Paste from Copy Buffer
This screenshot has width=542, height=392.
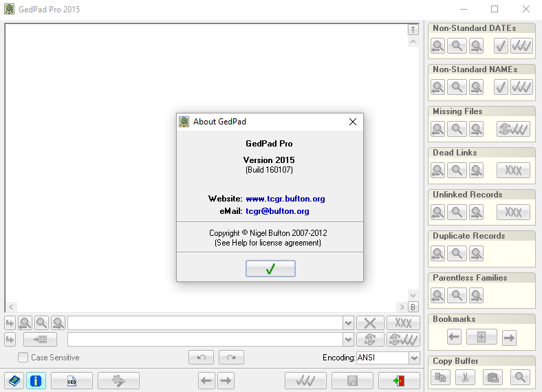tap(492, 378)
